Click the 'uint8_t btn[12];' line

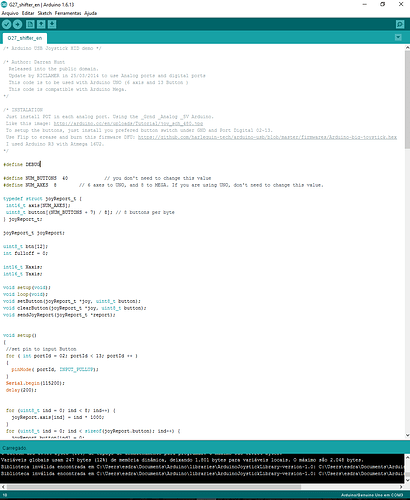(25, 246)
